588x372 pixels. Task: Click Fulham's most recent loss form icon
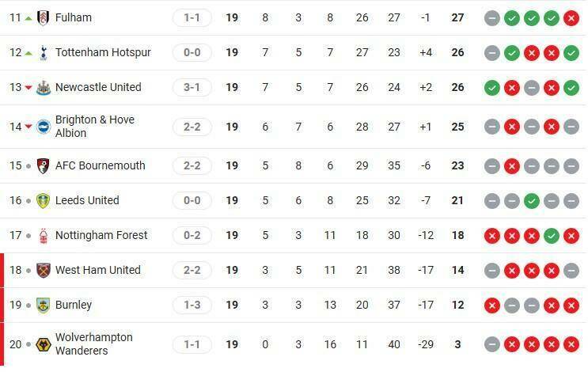(571, 17)
